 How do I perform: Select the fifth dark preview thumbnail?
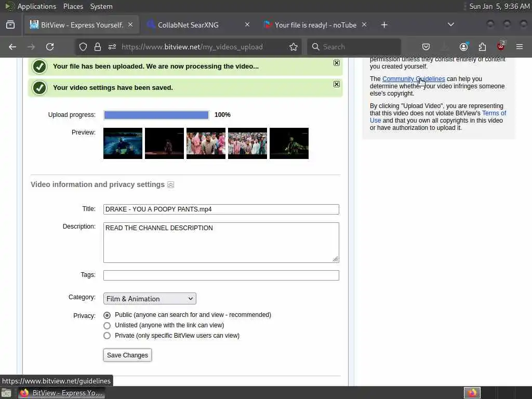coord(289,143)
